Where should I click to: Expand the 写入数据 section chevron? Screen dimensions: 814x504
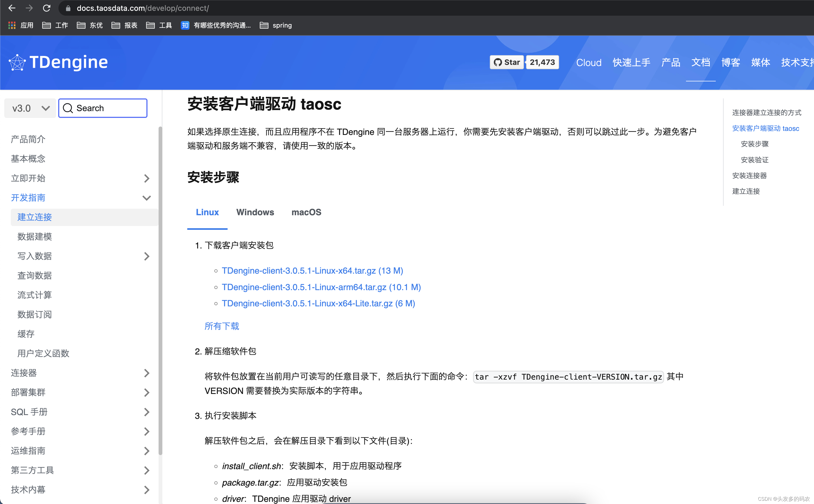(x=147, y=256)
